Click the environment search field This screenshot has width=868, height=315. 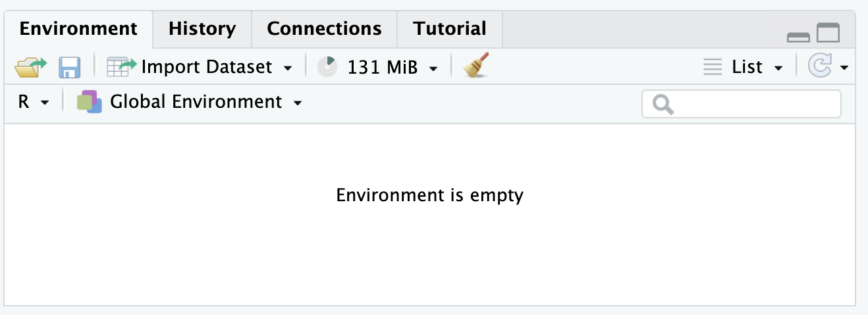coord(751,104)
